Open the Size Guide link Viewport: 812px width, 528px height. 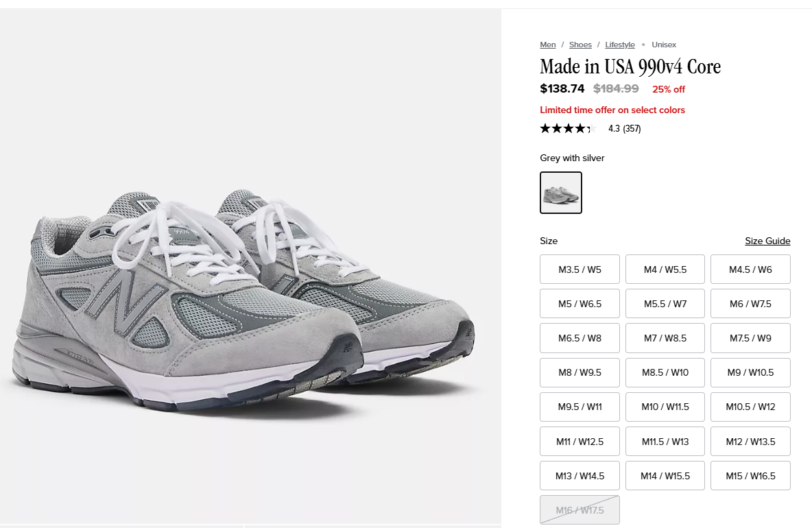(767, 241)
